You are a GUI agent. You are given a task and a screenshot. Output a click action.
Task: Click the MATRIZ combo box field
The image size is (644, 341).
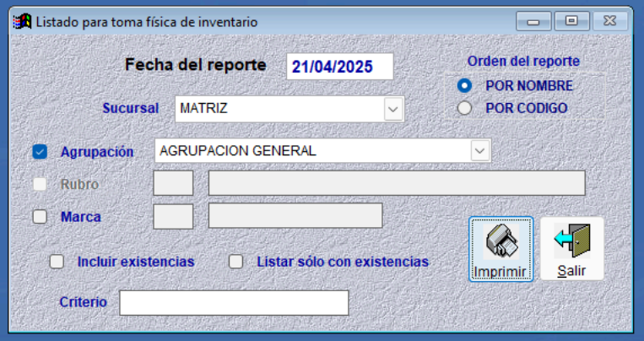[290, 109]
